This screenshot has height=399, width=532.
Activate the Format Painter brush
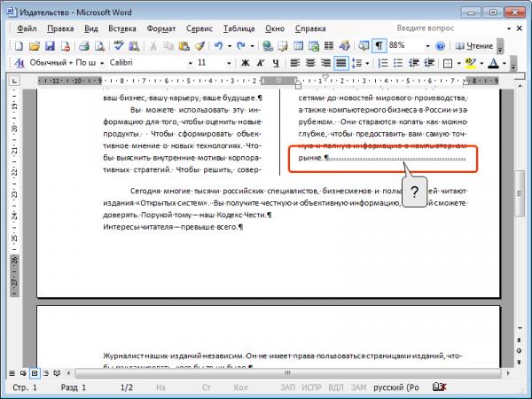pyautogui.click(x=199, y=46)
